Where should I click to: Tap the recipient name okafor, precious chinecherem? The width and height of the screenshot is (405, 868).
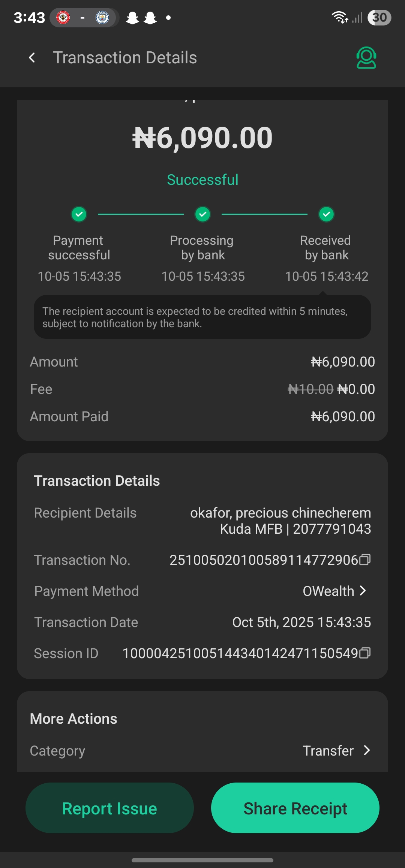tap(280, 513)
